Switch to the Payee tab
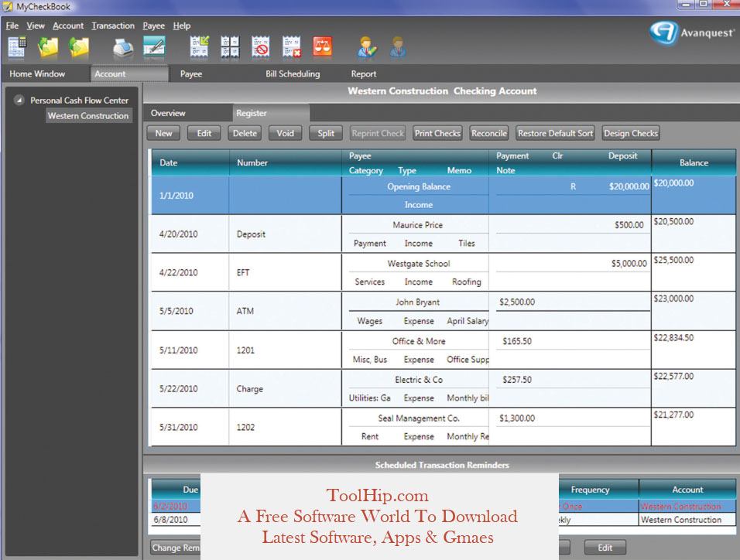This screenshot has height=560, width=740. pos(191,74)
